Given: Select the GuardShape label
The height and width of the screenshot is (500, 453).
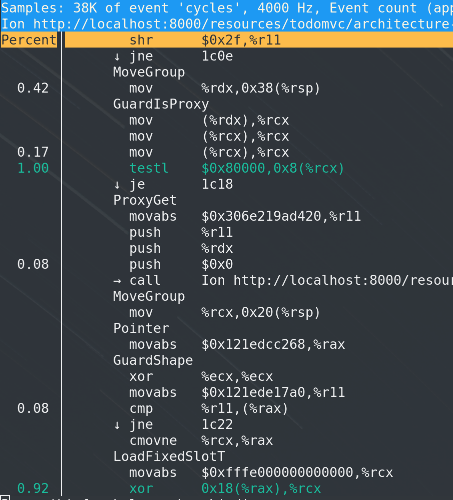Looking at the screenshot, I should coord(153,361).
